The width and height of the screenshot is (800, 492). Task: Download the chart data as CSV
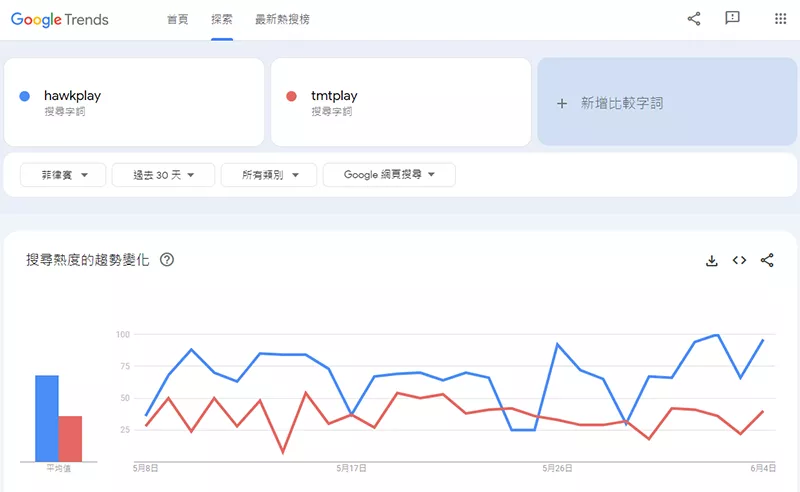point(712,260)
